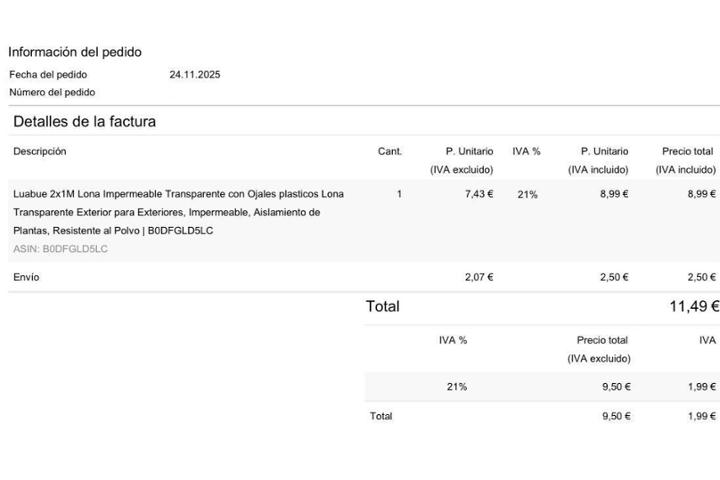Screen dimensions: 720x480
Task: Select the unit price 7,43 €
Action: pyautogui.click(x=479, y=194)
